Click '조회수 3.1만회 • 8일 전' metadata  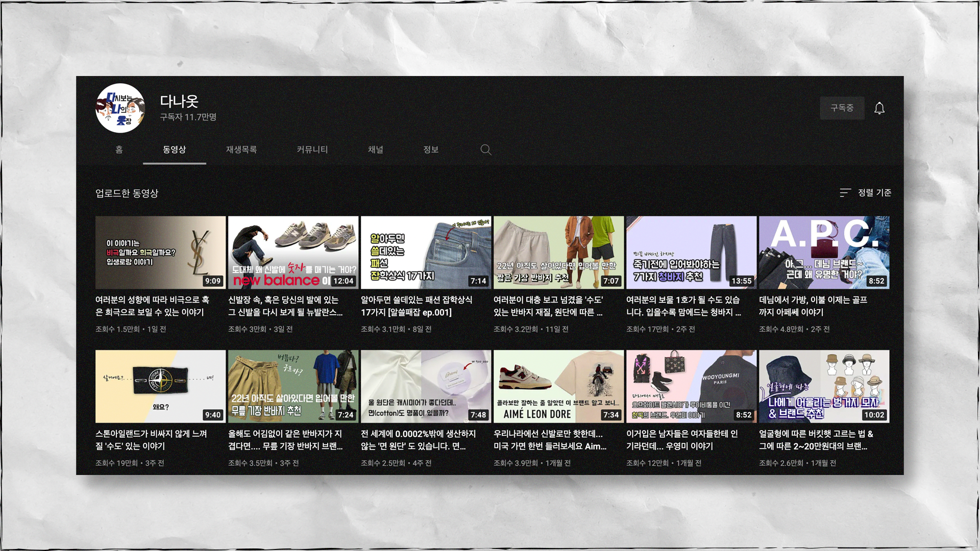(396, 329)
